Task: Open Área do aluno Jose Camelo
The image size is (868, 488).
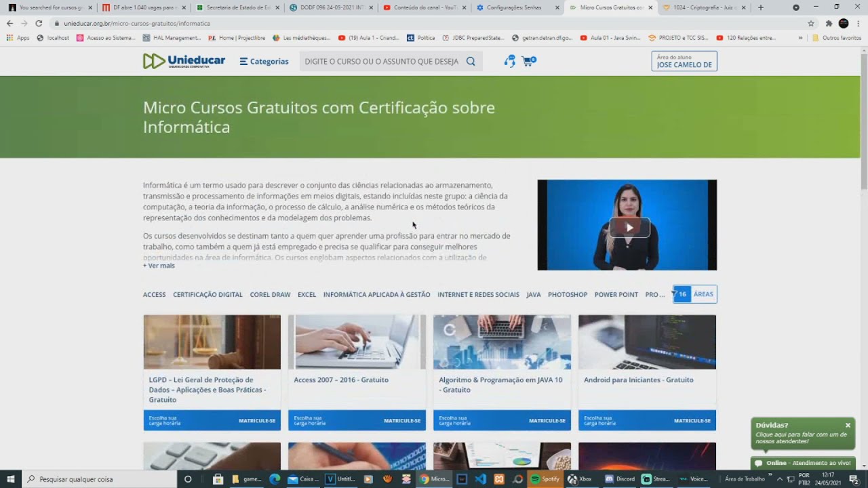Action: (684, 61)
